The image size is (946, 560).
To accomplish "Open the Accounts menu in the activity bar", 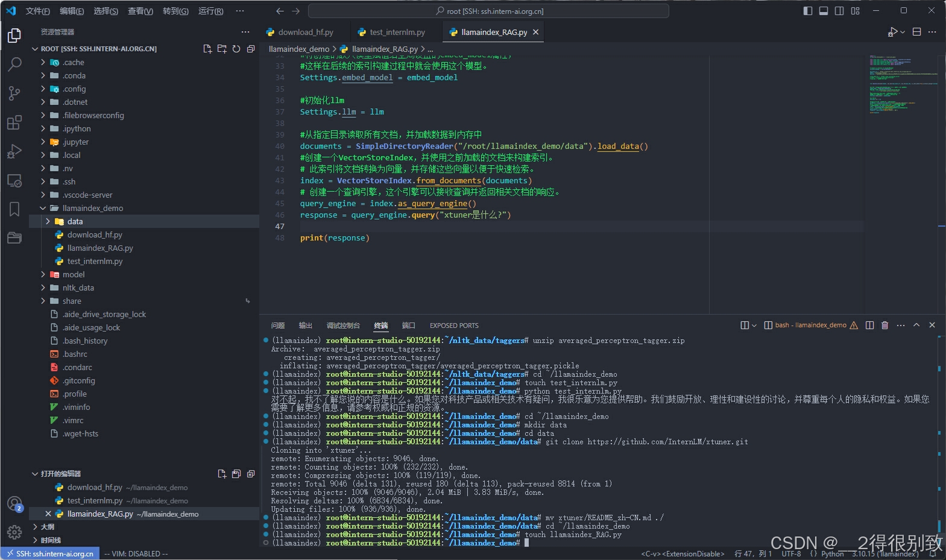I will pyautogui.click(x=14, y=503).
